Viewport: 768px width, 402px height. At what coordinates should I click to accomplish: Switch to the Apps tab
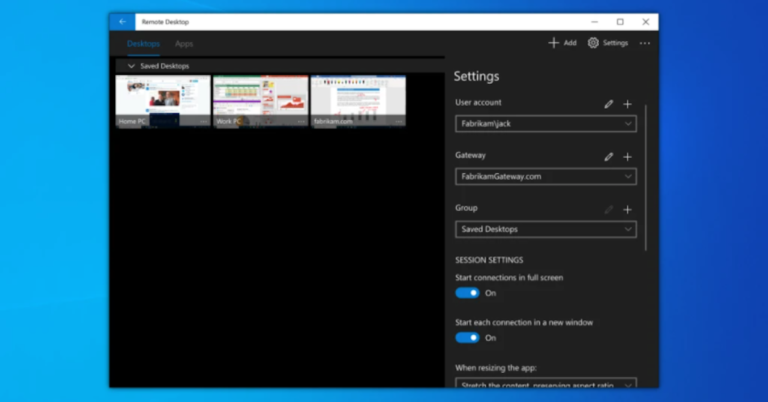[184, 44]
